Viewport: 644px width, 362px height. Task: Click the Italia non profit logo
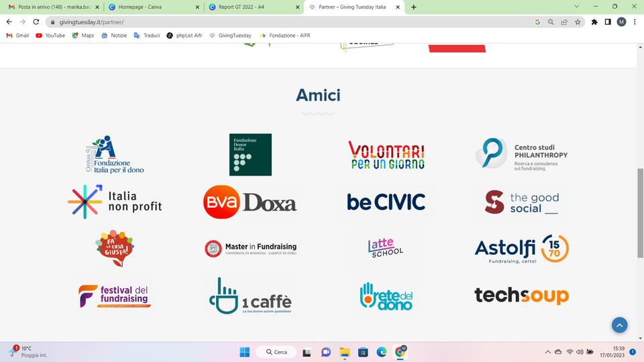[x=115, y=202]
